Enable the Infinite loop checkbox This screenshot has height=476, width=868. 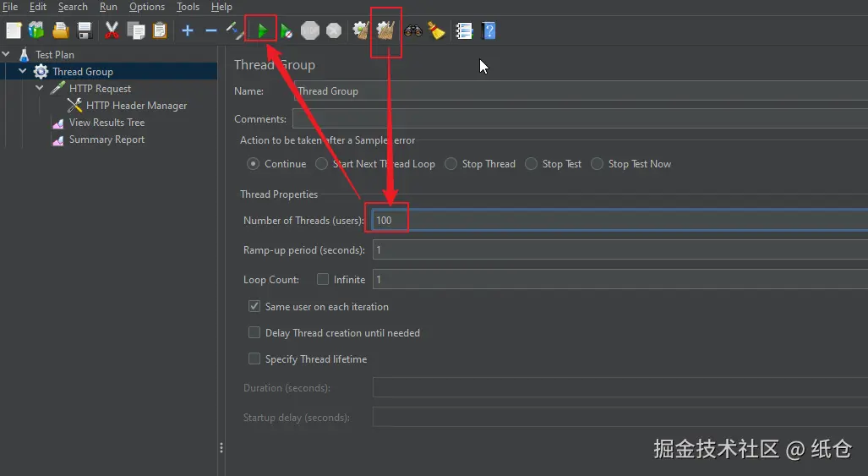[x=323, y=279]
